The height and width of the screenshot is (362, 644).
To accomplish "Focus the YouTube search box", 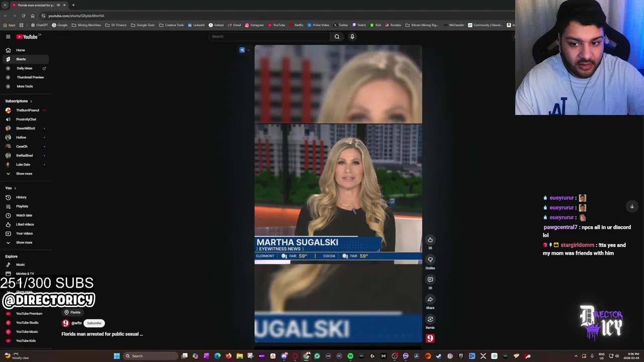I will coord(269,36).
